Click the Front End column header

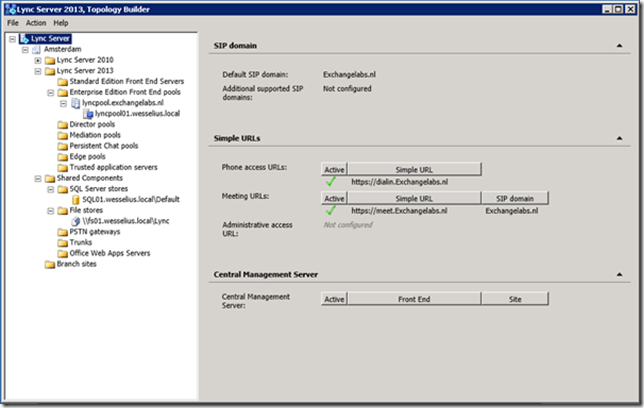pos(414,298)
